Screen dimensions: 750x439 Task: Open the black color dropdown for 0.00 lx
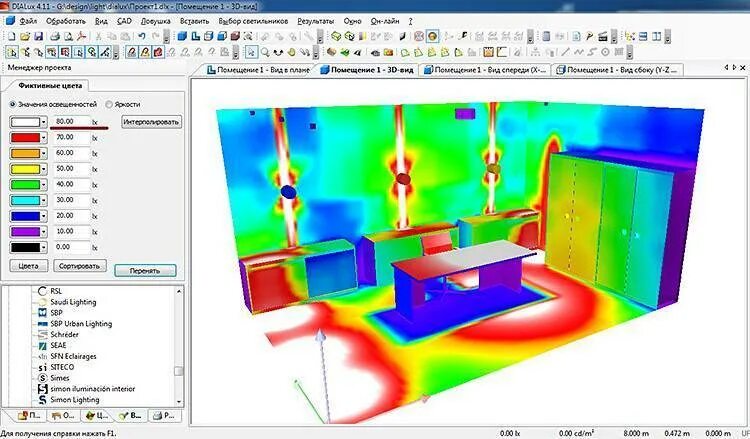(44, 248)
